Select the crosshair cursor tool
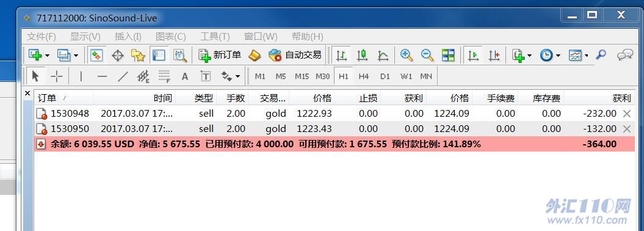 56,76
